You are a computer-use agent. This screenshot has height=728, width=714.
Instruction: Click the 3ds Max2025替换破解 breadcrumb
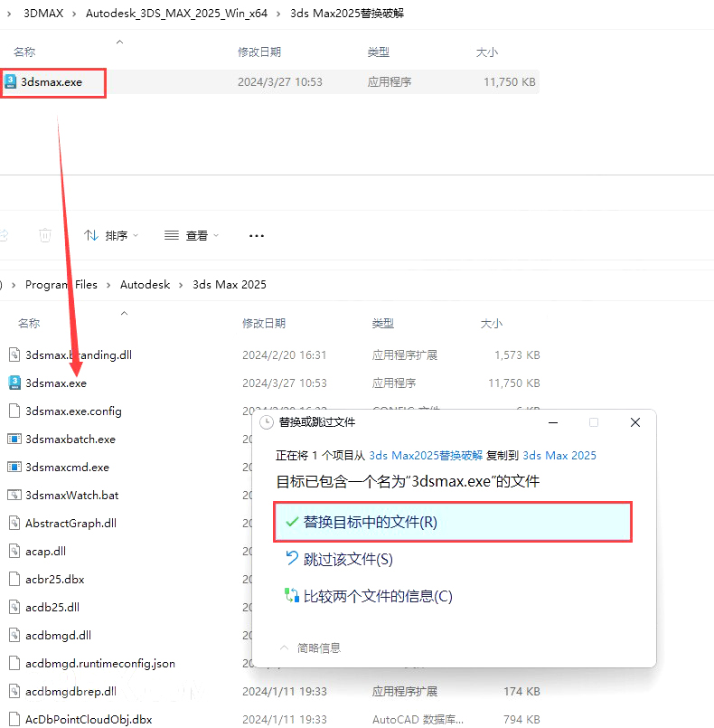pos(347,14)
